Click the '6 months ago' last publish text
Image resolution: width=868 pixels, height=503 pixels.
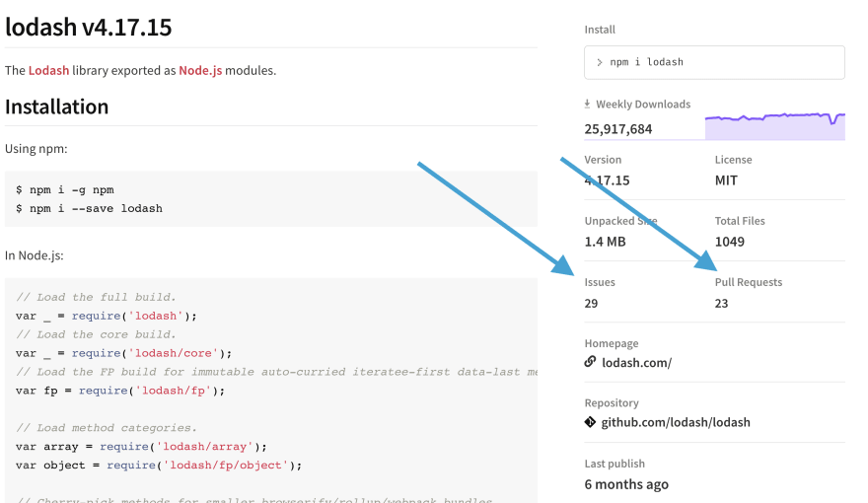pyautogui.click(x=626, y=484)
